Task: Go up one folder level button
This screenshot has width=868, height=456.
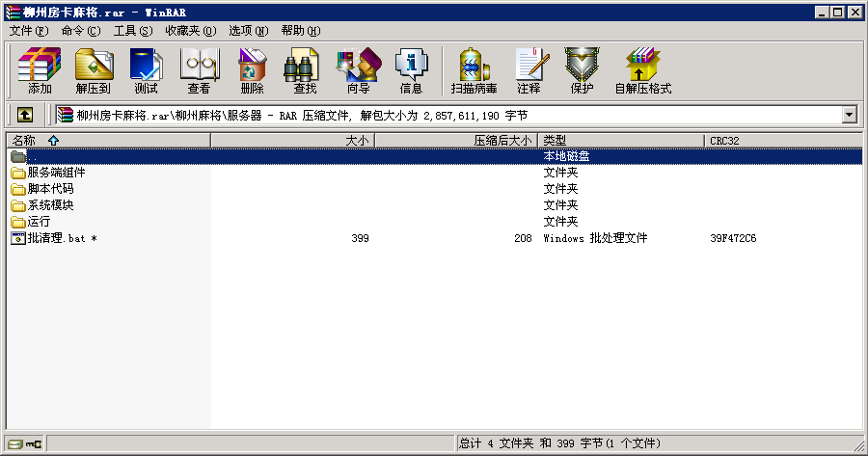Action: coord(25,115)
